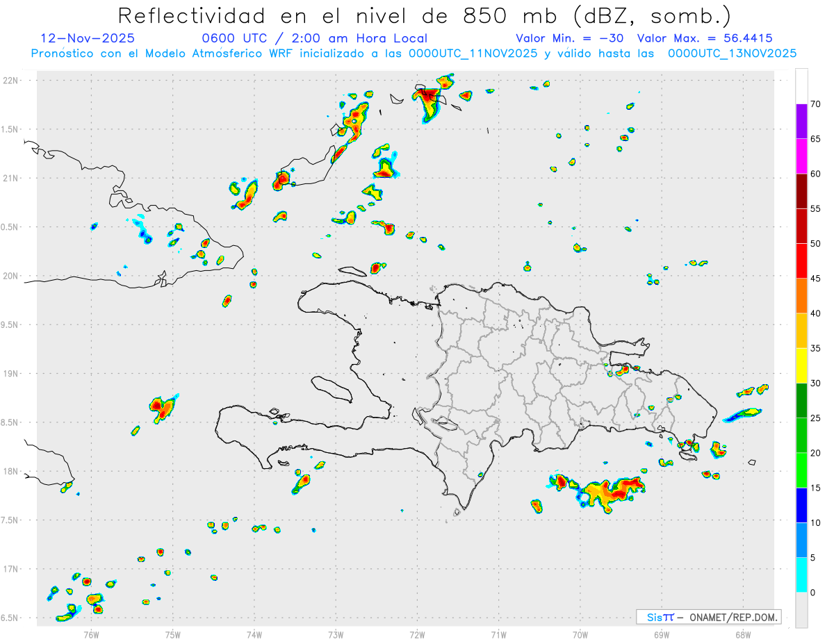Click the '20N' latitude axis label
Image resolution: width=834 pixels, height=644 pixels.
pyautogui.click(x=10, y=276)
